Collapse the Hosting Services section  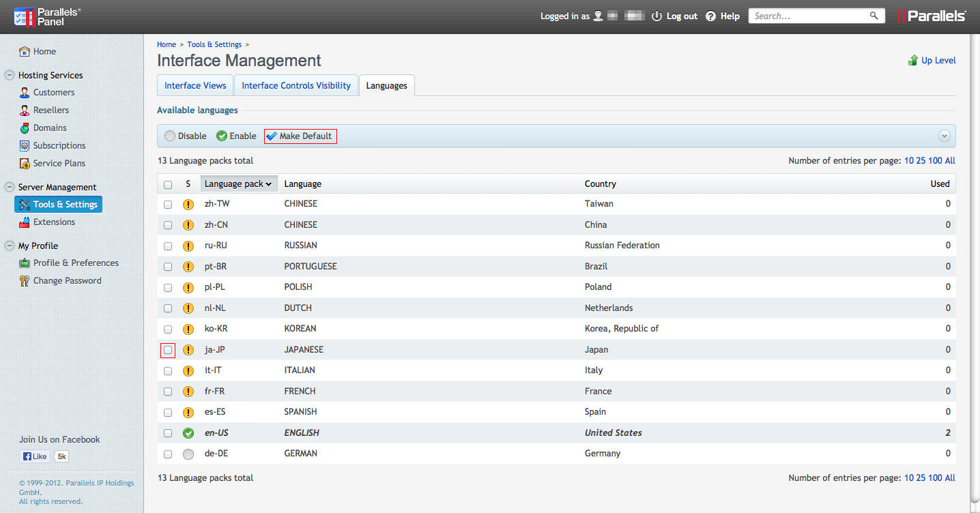pos(10,76)
